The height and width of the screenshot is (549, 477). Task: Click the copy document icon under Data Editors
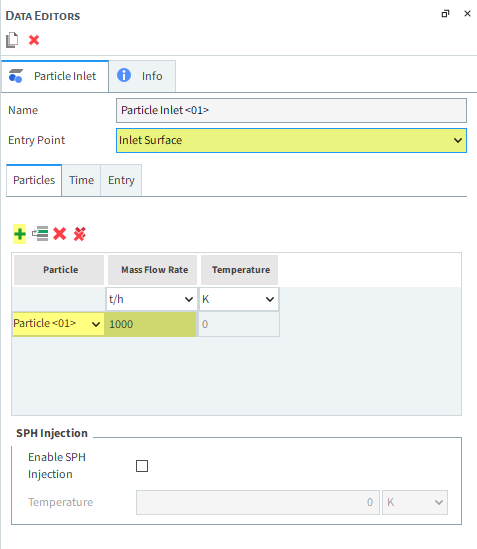click(x=12, y=40)
